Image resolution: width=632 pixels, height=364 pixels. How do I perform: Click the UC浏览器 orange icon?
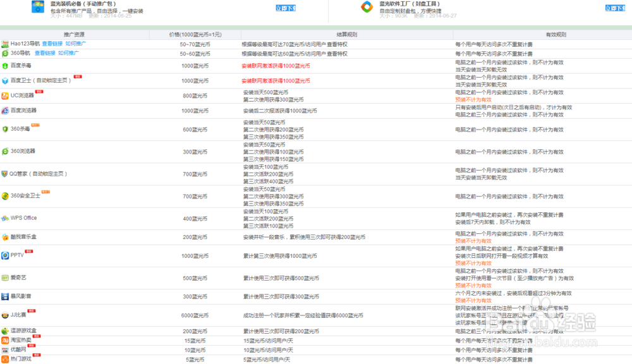pyautogui.click(x=5, y=95)
